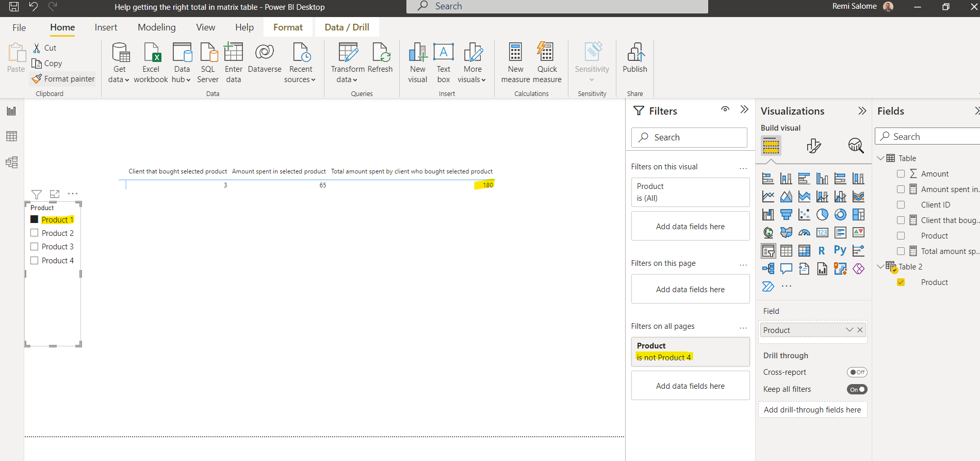Save the report using the disk icon
980x461 pixels.
14,7
